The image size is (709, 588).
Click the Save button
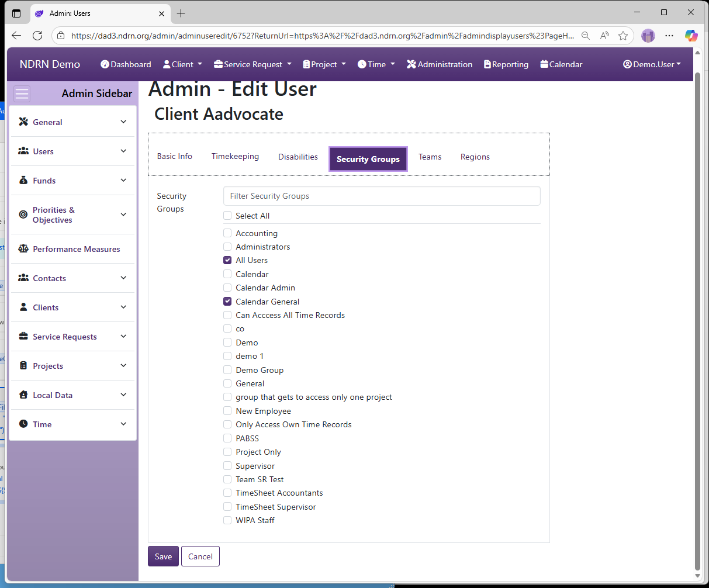point(163,556)
